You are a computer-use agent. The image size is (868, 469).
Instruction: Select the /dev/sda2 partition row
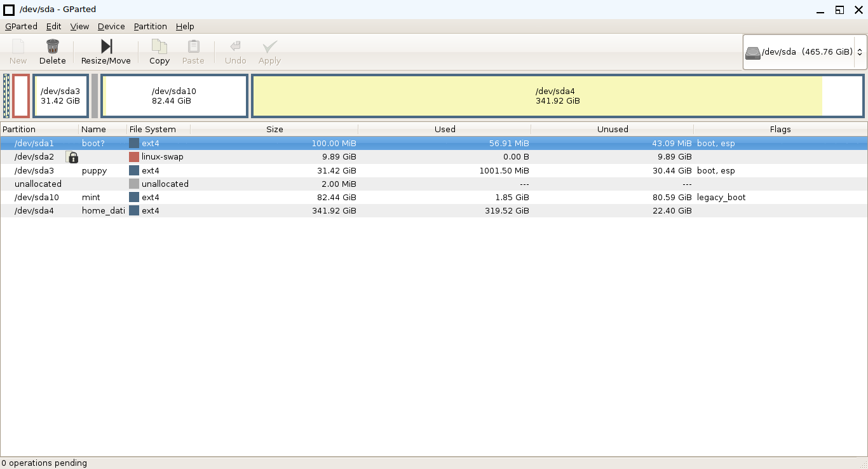[x=434, y=157]
